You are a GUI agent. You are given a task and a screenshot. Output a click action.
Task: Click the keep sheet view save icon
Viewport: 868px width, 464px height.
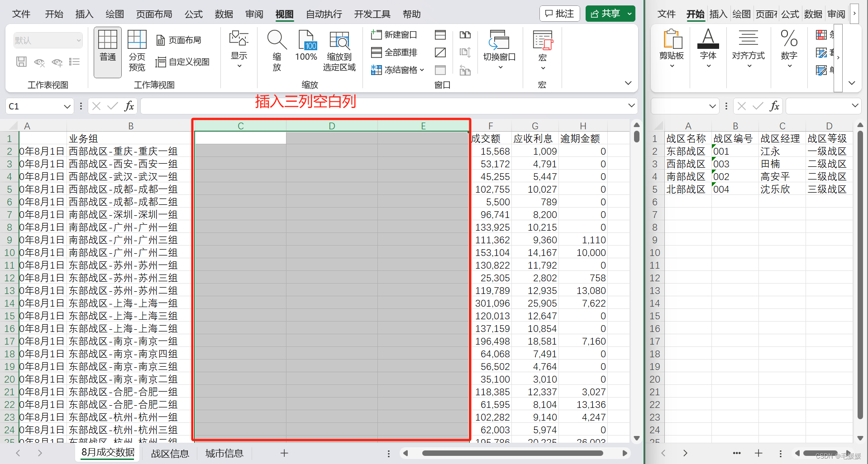(21, 62)
